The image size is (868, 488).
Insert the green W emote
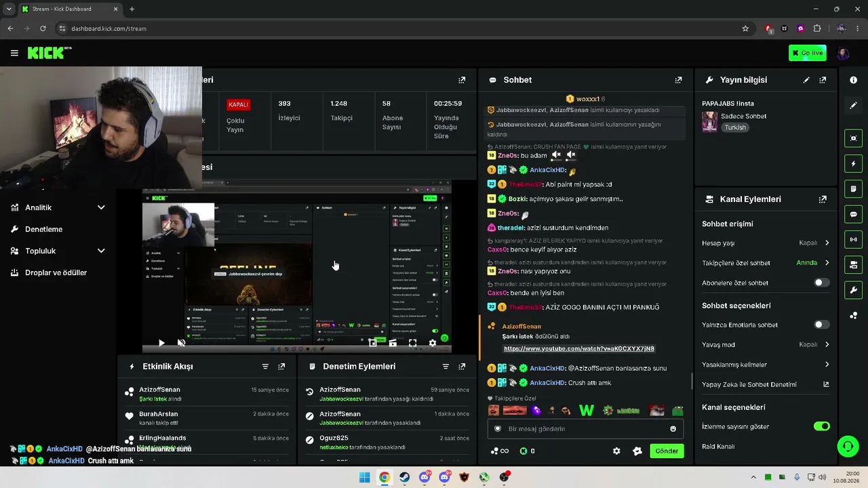(x=587, y=411)
